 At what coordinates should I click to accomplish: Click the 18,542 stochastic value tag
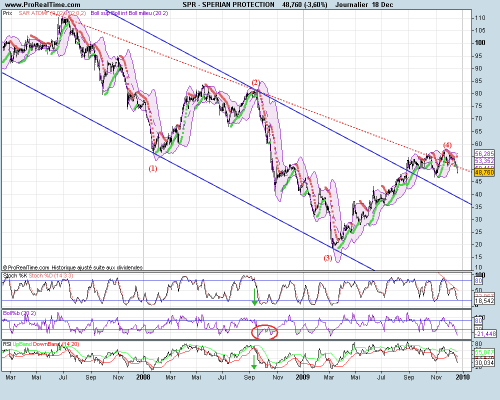click(484, 301)
